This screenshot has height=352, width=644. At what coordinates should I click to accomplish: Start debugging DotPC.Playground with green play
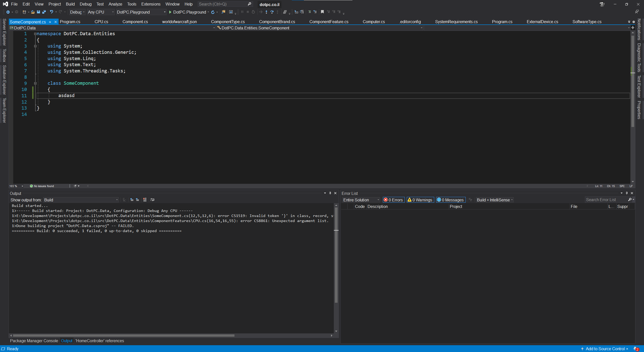tap(170, 12)
